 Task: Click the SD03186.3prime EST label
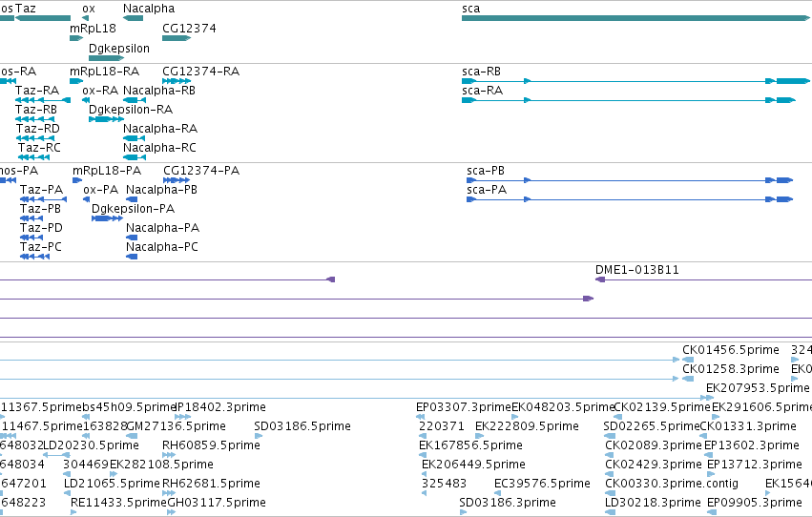pyautogui.click(x=508, y=504)
